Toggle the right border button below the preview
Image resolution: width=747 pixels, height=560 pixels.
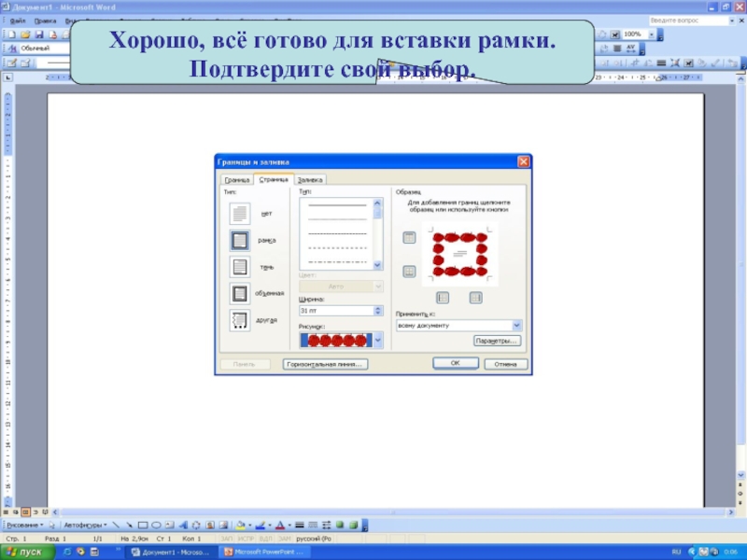(476, 298)
